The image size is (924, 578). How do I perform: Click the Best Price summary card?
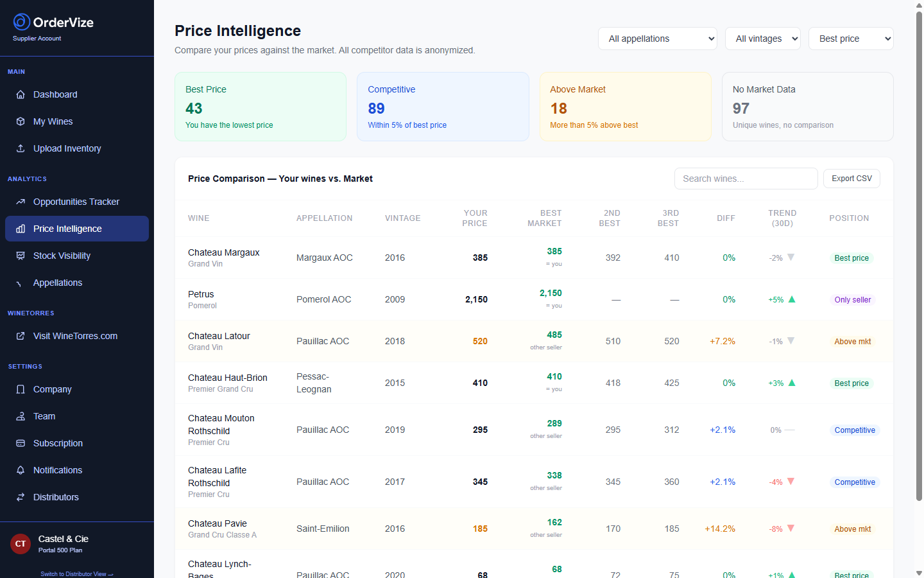[x=261, y=107]
